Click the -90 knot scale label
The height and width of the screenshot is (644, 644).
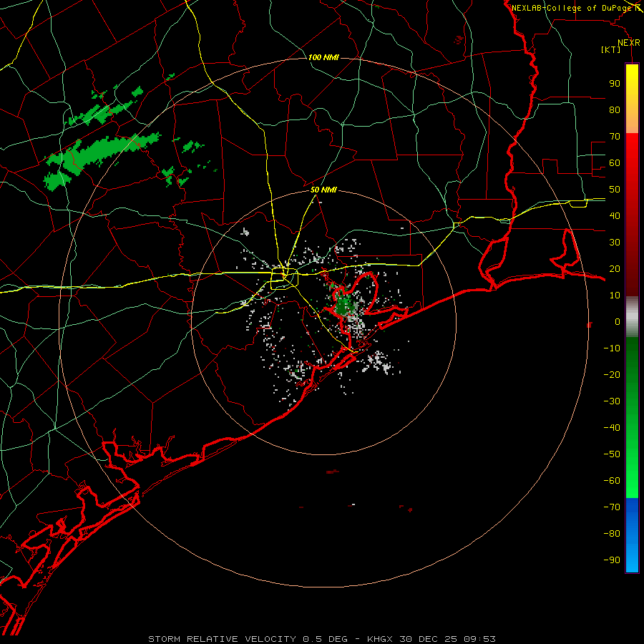(x=612, y=560)
